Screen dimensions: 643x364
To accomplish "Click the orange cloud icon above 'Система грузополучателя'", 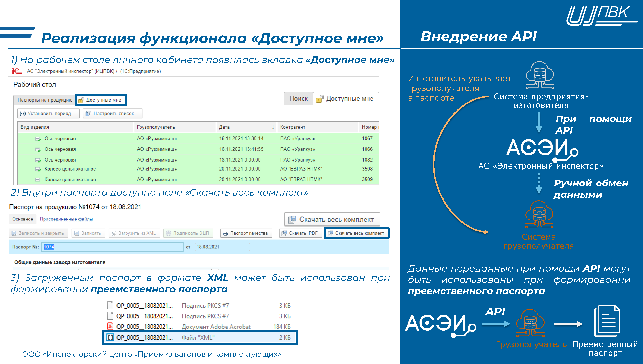I will pyautogui.click(x=539, y=214).
